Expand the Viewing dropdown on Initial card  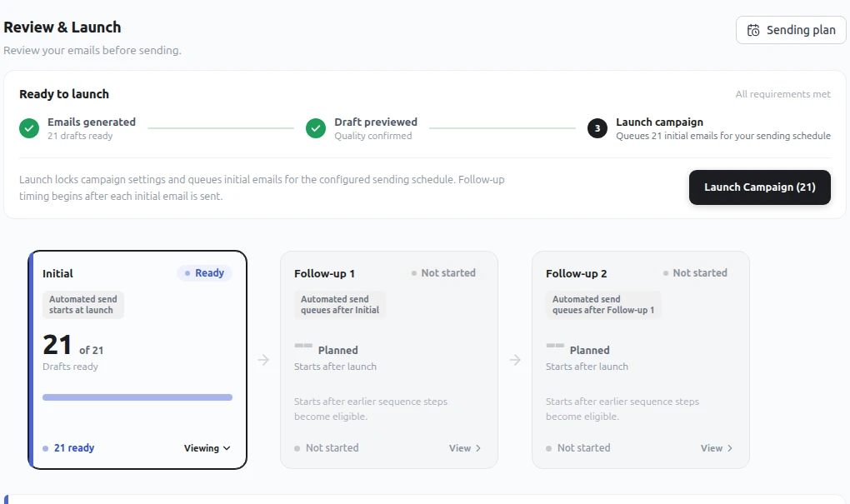[x=207, y=448]
